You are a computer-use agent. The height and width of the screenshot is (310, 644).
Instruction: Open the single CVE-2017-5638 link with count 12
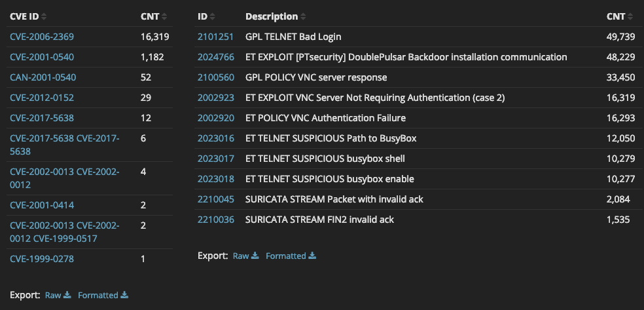point(42,118)
